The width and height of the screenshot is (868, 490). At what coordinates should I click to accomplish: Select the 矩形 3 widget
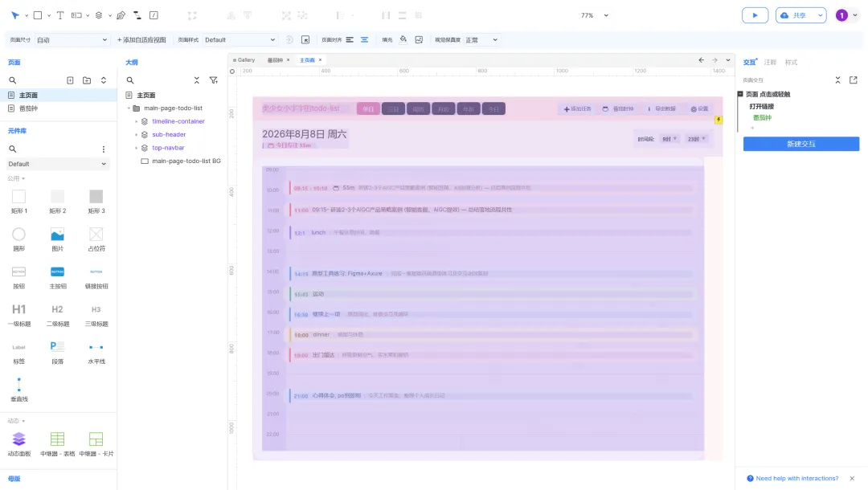96,202
